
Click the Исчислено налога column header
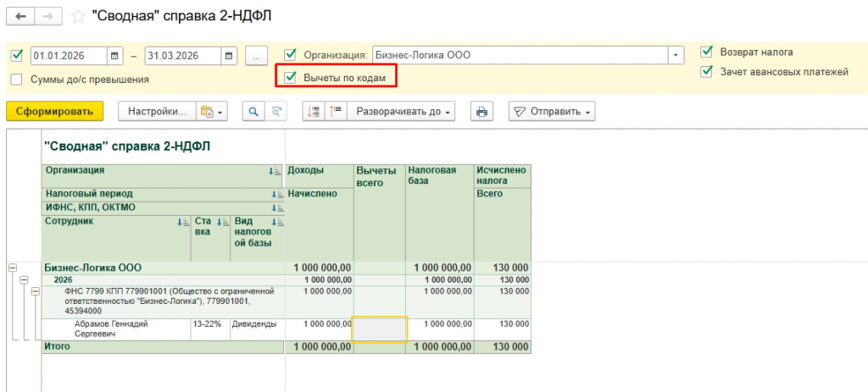point(502,176)
